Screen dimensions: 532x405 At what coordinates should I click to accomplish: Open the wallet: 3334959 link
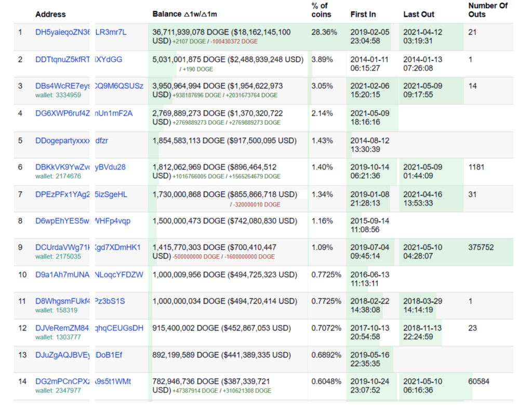point(58,95)
